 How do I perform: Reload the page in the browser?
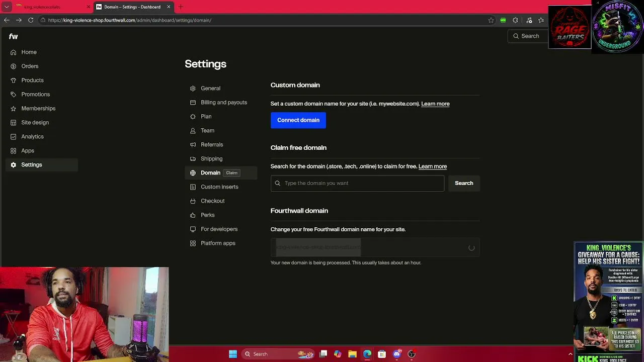tap(31, 20)
